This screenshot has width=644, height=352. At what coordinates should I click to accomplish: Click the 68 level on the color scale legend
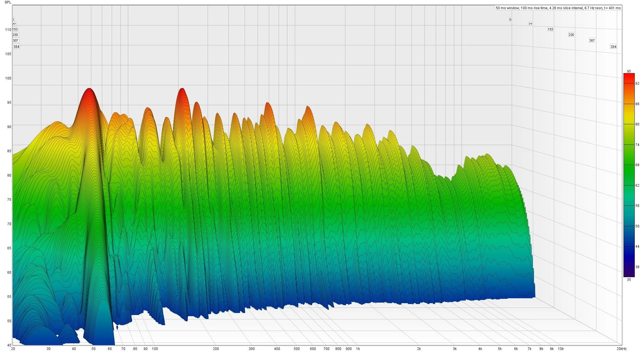pos(637,165)
